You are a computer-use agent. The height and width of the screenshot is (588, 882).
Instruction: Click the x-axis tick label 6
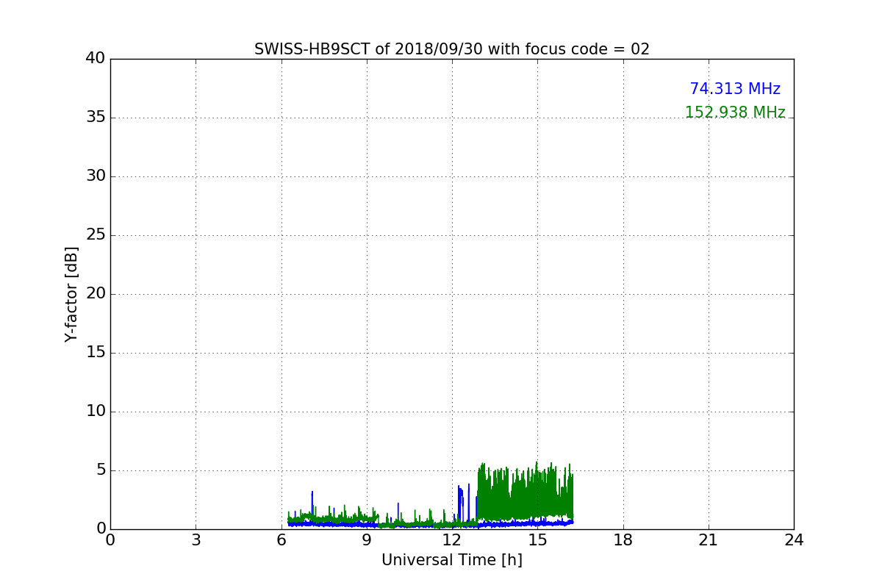[x=282, y=540]
